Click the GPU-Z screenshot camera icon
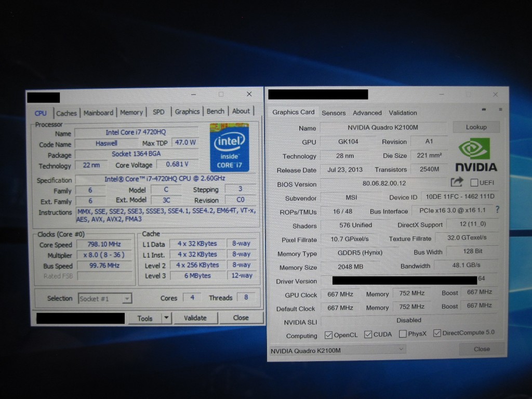Image resolution: width=532 pixels, height=399 pixels. click(484, 109)
